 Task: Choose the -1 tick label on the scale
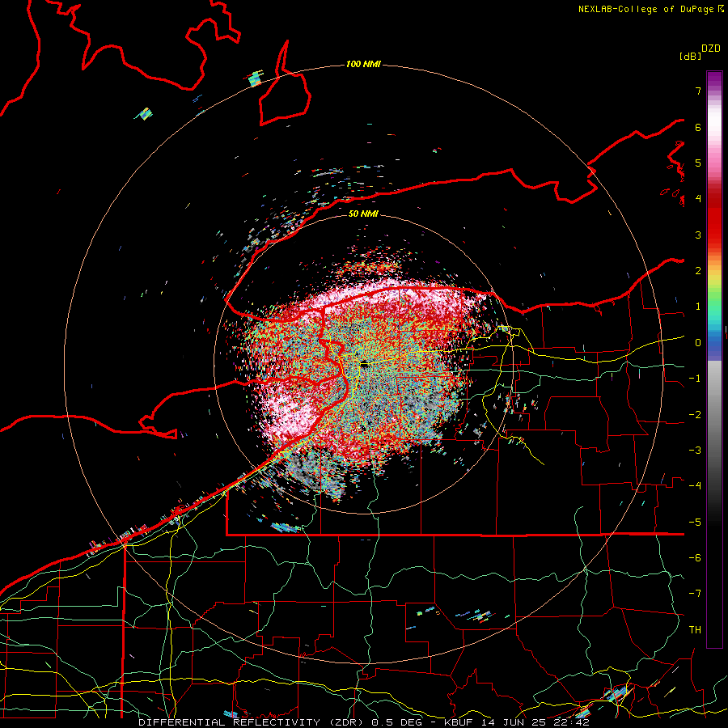(695, 379)
